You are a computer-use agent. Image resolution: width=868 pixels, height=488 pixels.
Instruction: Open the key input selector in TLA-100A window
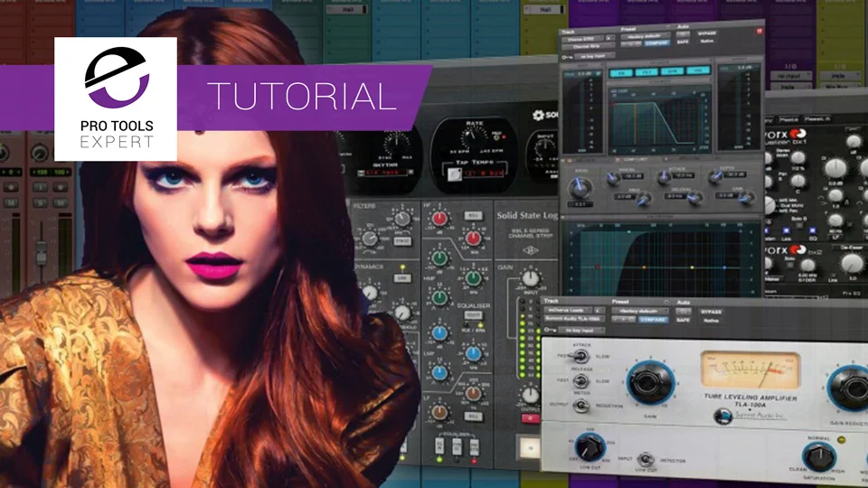point(580,331)
